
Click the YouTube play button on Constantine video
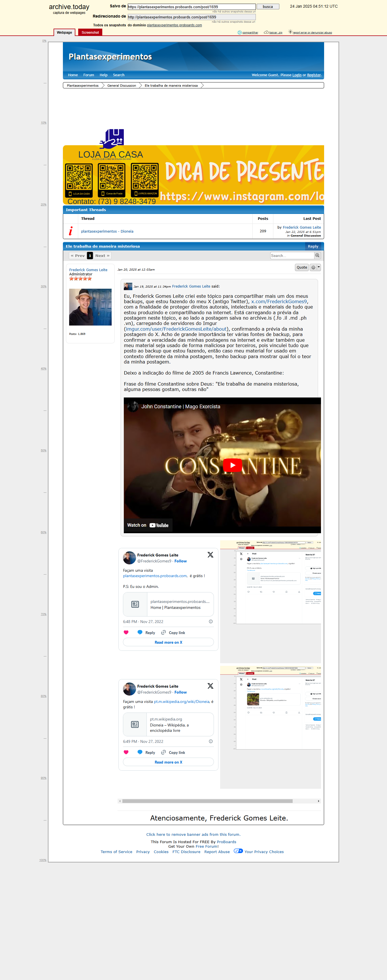point(232,465)
